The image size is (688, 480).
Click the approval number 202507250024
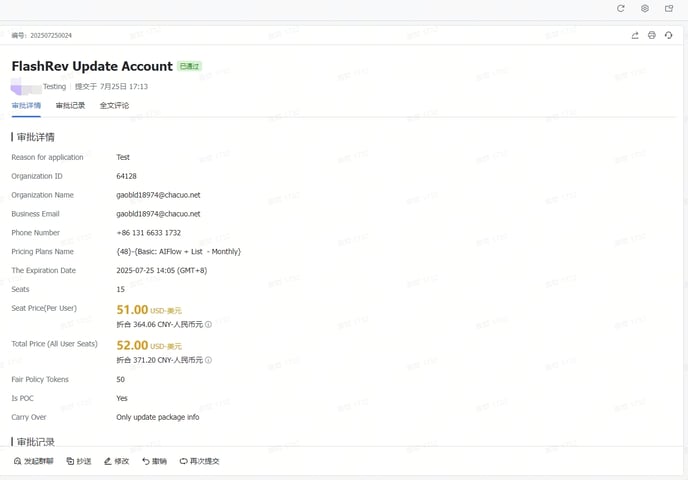[51, 36]
